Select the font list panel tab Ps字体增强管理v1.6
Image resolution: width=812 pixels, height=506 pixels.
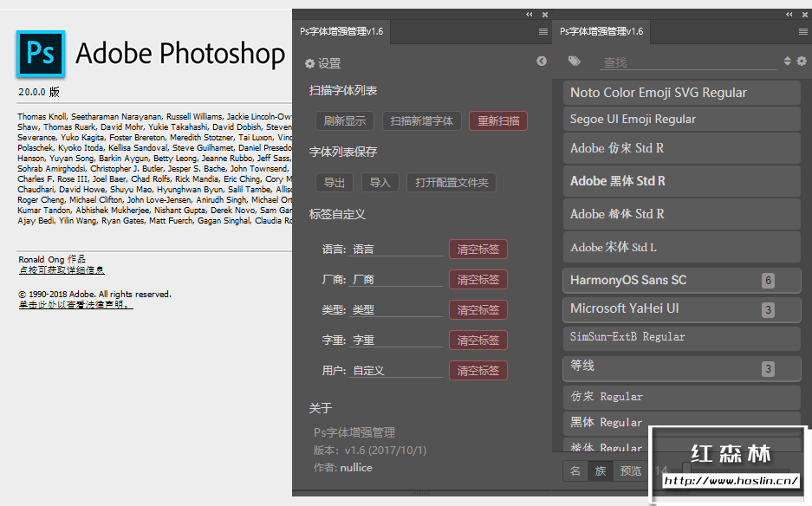tap(601, 31)
